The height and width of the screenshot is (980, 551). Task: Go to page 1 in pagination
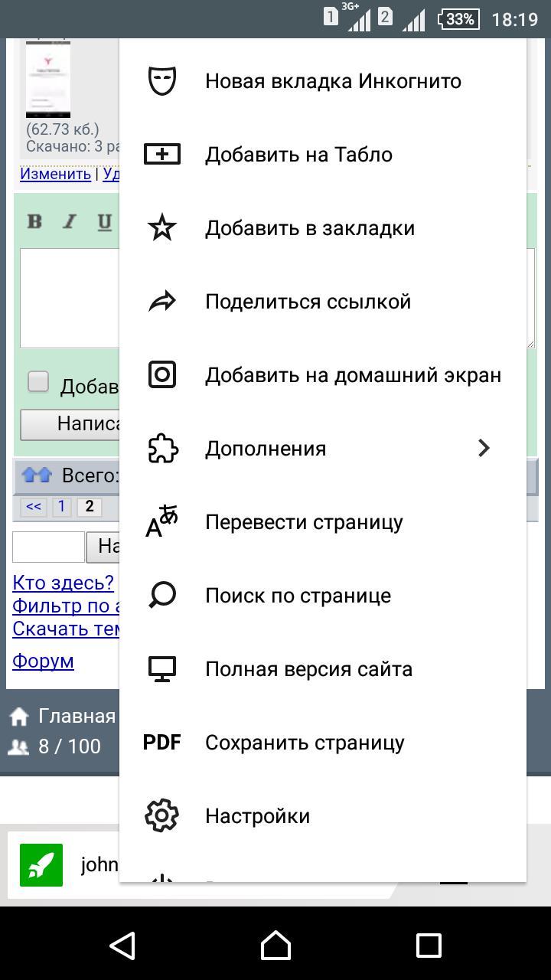pos(62,506)
